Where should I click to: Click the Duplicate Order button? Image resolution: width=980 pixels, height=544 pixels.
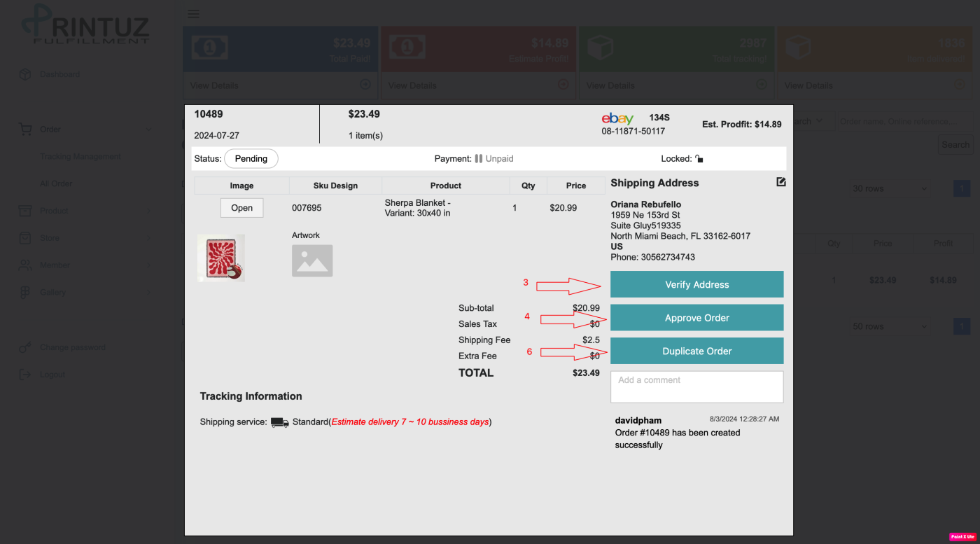coord(696,351)
